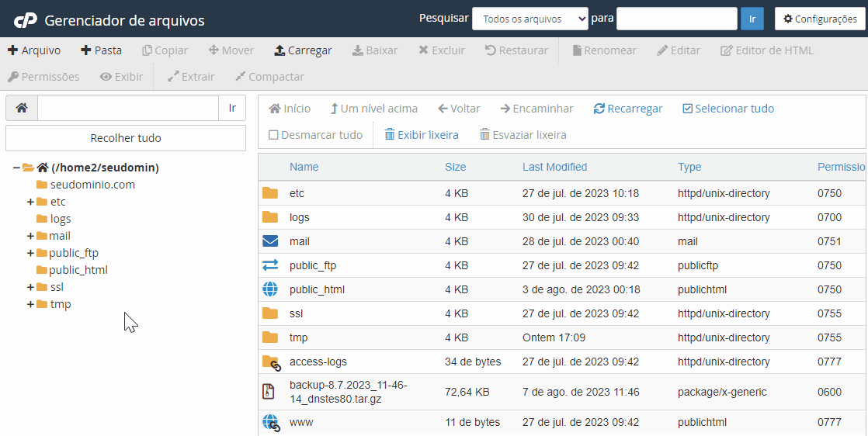Click the Ir button next to path field

(x=232, y=108)
